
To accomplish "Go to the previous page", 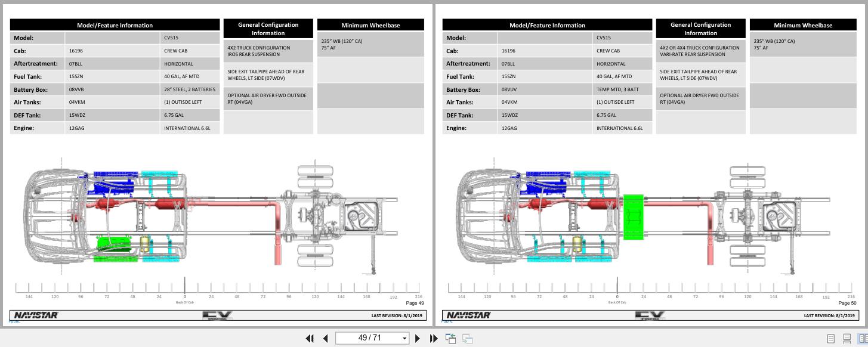I will coord(325,338).
